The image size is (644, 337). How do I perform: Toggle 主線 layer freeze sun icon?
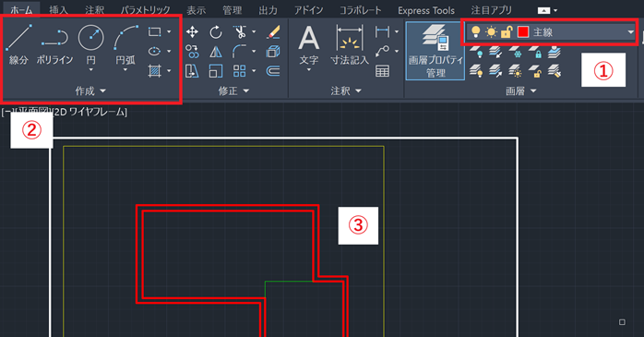pyautogui.click(x=491, y=31)
